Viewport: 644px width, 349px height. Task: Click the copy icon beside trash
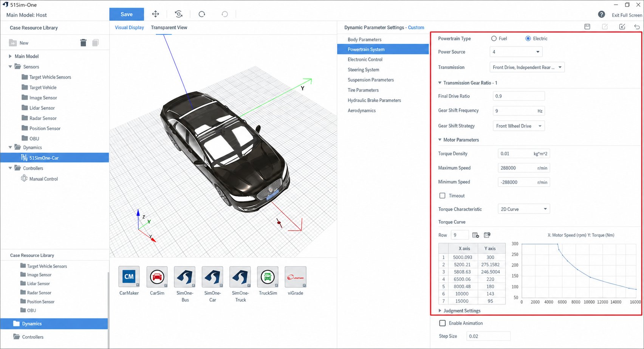coord(96,43)
